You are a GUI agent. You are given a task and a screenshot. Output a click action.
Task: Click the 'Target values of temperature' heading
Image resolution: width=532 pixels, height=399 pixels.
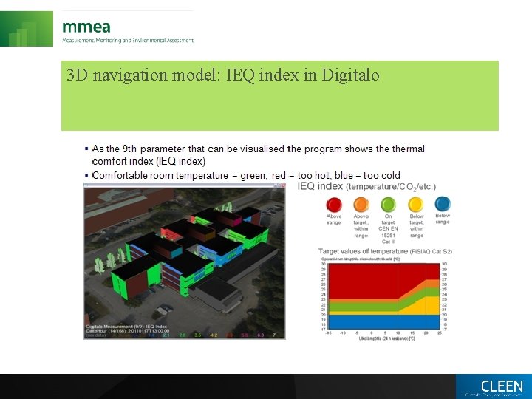pos(385,251)
